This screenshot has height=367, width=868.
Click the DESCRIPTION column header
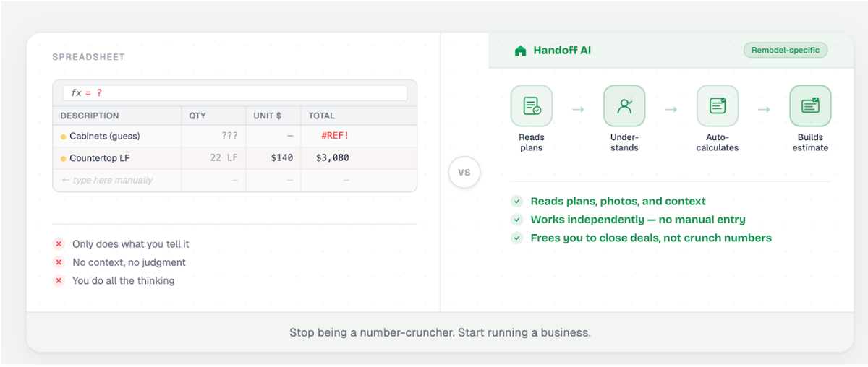tap(90, 116)
